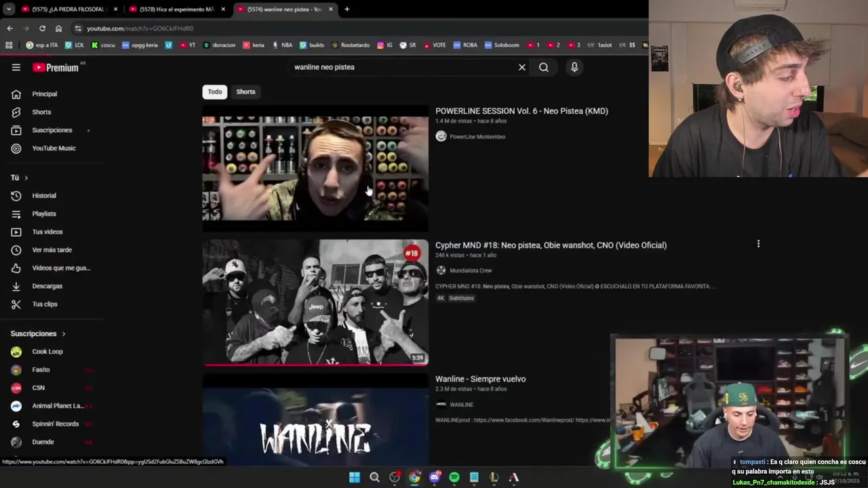This screenshot has height=488, width=868.
Task: Play Cypher MND #18 thumbnail
Action: tap(315, 302)
